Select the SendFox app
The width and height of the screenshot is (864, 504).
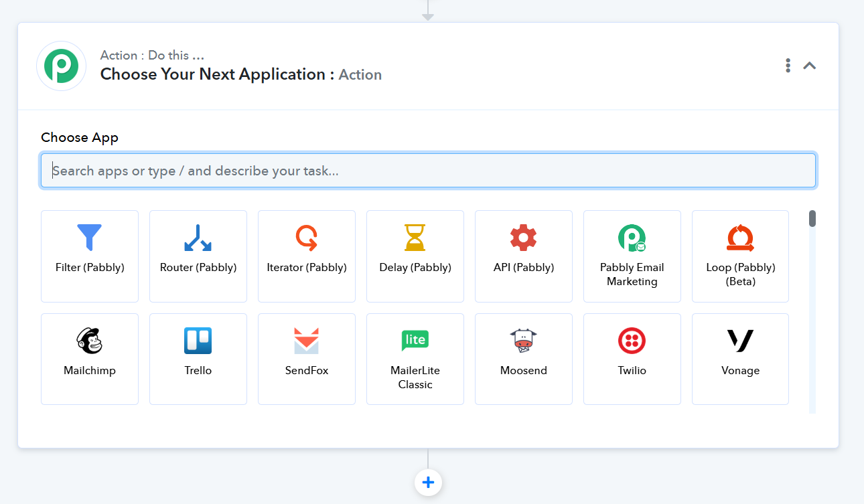306,359
